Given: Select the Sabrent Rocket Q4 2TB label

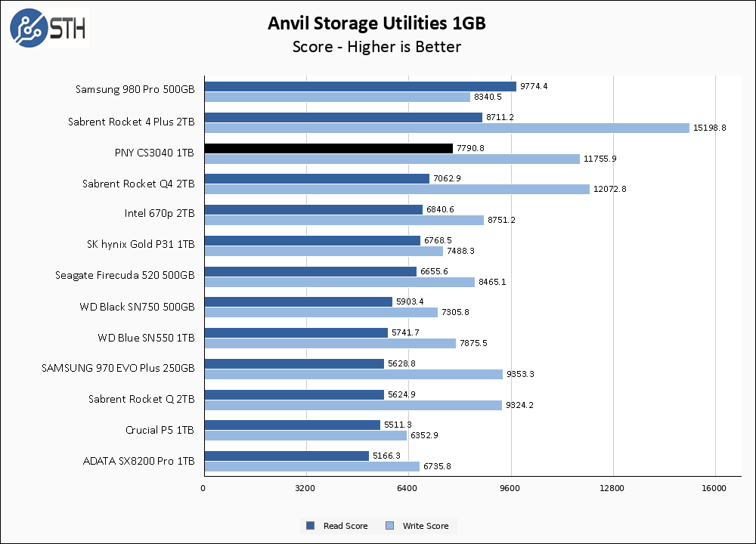Looking at the screenshot, I should (138, 184).
